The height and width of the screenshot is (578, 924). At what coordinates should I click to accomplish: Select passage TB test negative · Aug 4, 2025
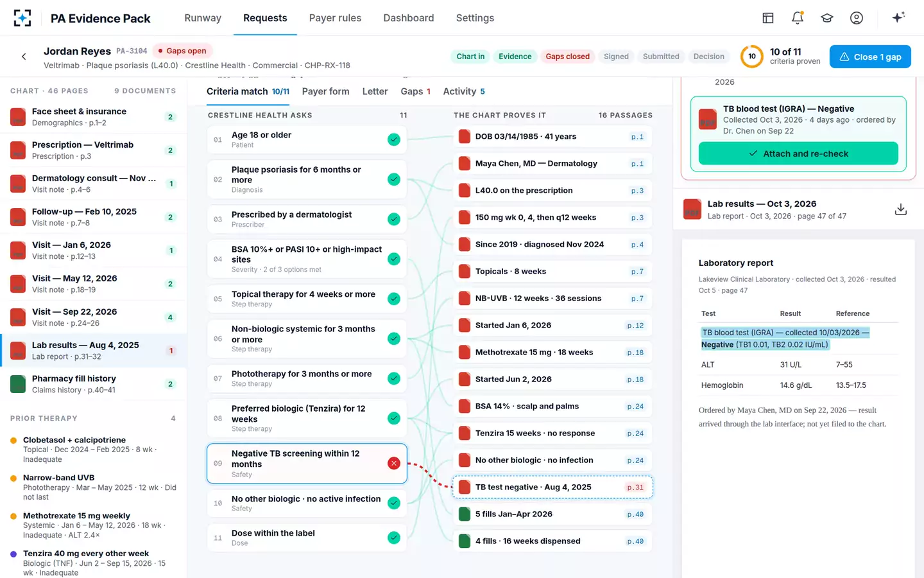coord(552,487)
